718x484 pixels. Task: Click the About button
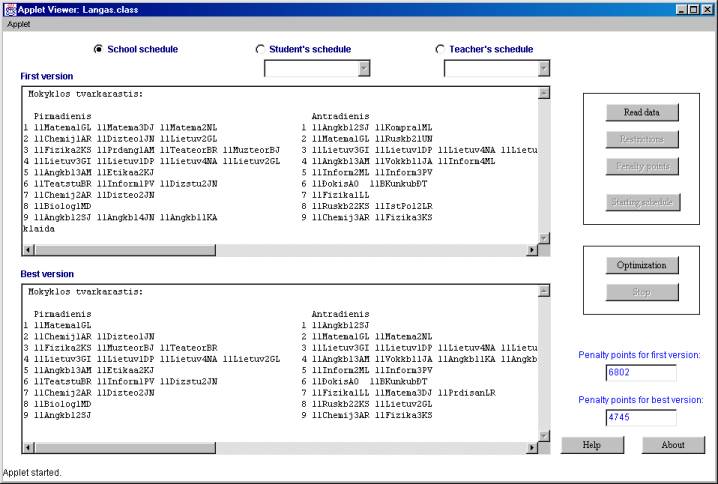[673, 445]
